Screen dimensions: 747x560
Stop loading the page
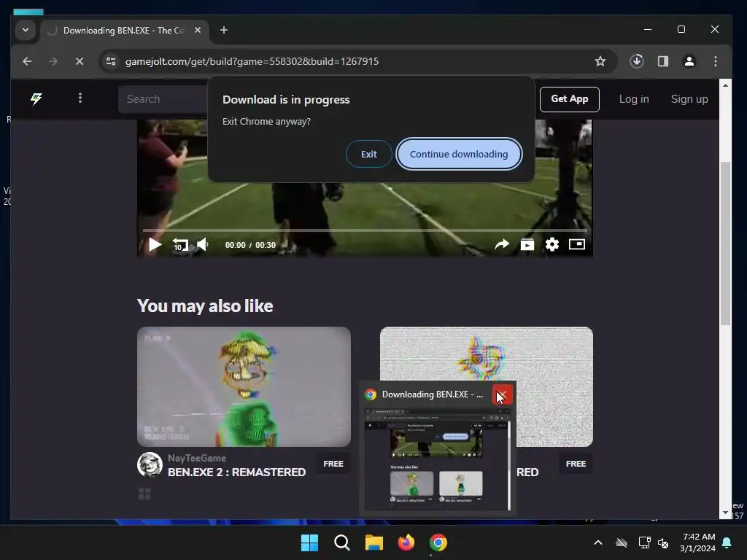80,61
